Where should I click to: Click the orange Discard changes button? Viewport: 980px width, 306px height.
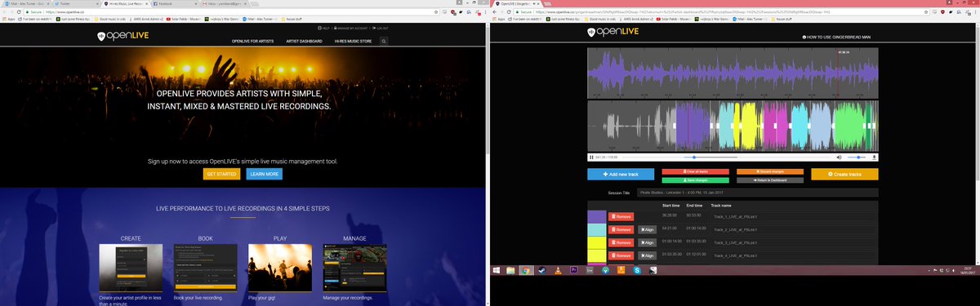(x=769, y=171)
